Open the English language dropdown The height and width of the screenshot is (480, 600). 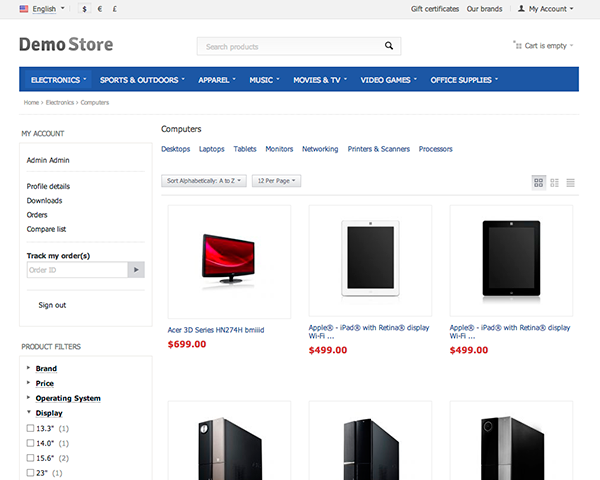point(48,9)
